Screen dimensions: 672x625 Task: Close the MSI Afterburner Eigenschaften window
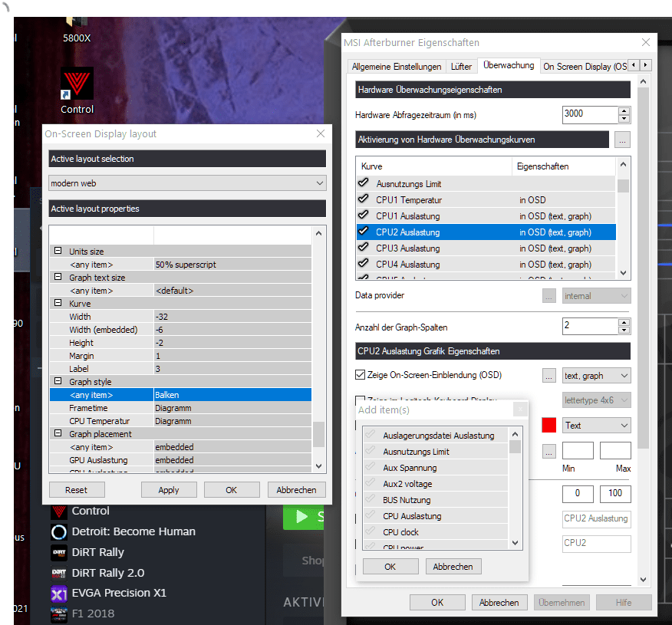[646, 42]
